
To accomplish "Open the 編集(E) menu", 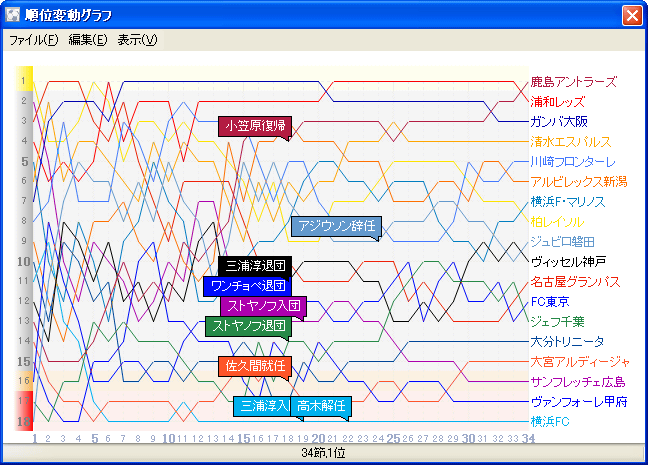I will [88, 40].
